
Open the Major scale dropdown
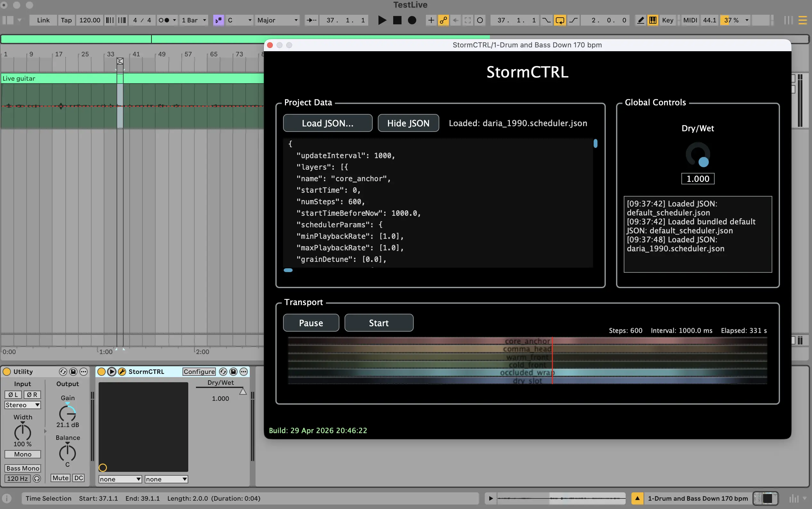[x=277, y=20]
